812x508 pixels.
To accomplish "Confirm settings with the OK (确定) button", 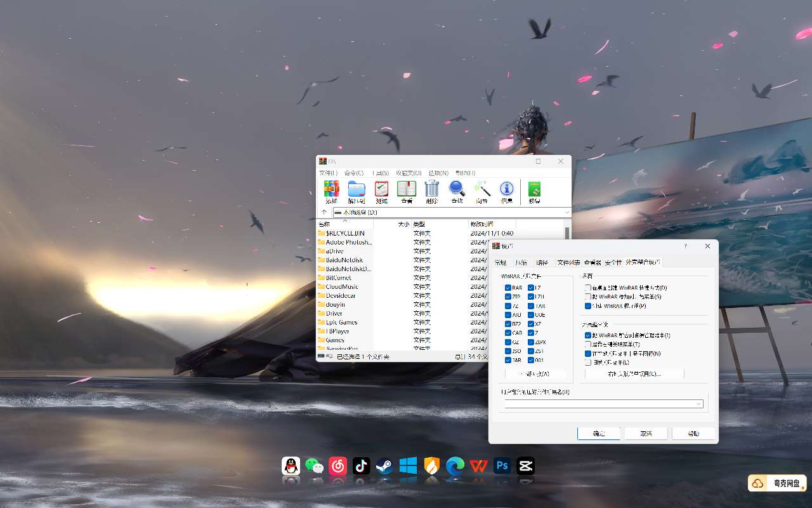I will coord(599,434).
